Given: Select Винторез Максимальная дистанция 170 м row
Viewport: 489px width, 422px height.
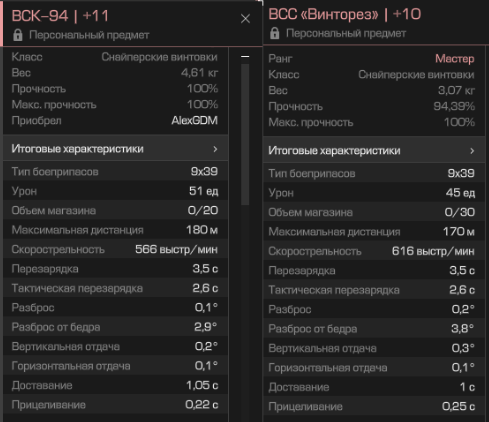Looking at the screenshot, I should [x=374, y=232].
